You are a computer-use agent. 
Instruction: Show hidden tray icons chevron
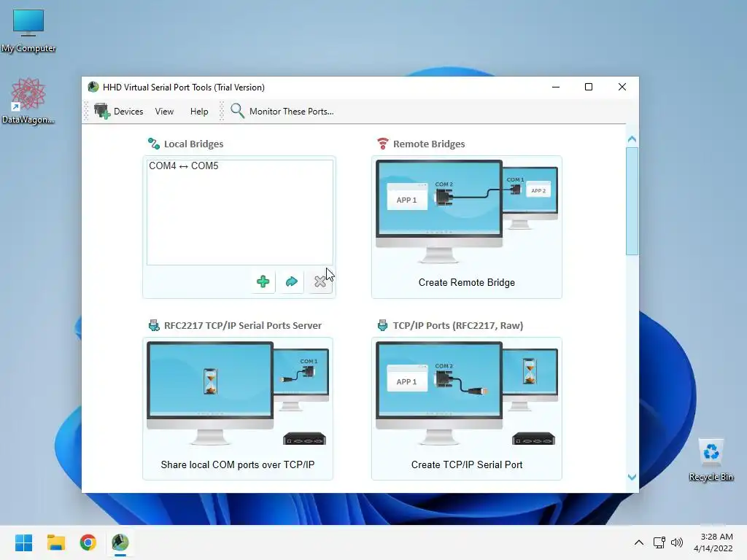point(639,542)
